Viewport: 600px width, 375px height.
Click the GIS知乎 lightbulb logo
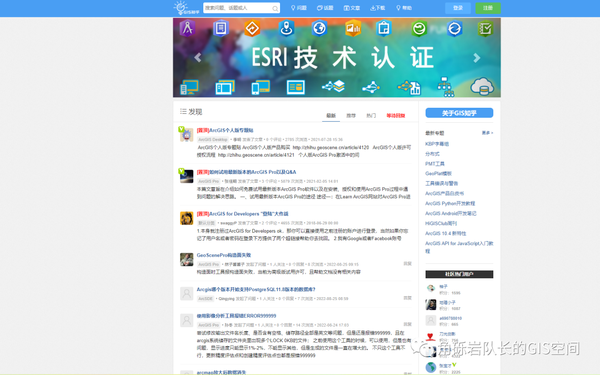186,8
